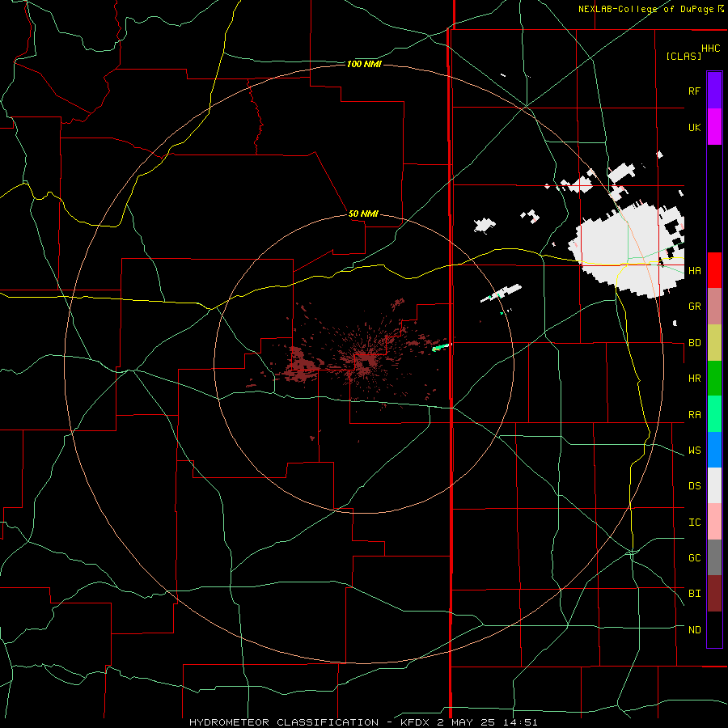Click the GR legend label
This screenshot has width=728, height=728.
pyautogui.click(x=694, y=307)
